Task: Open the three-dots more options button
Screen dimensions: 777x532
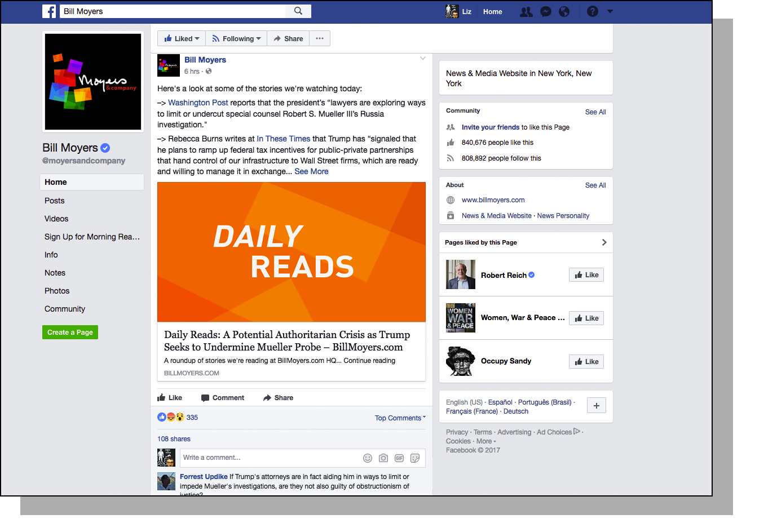Action: pyautogui.click(x=320, y=38)
